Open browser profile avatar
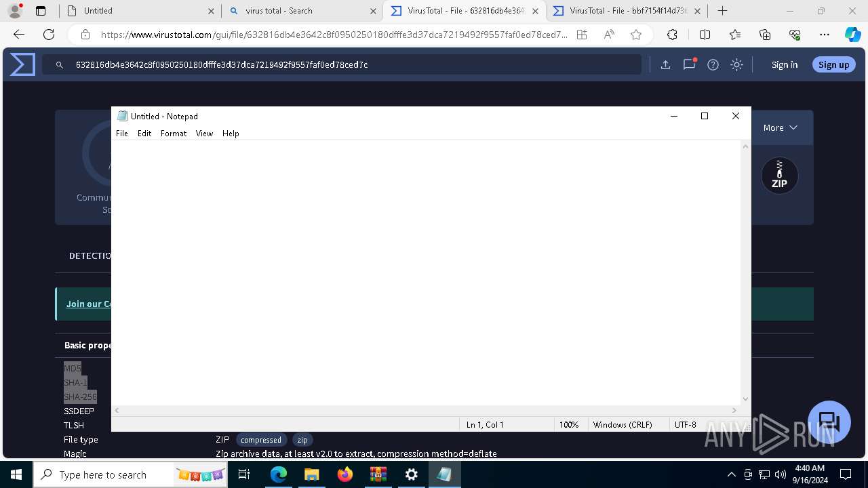This screenshot has height=488, width=868. coord(15,11)
